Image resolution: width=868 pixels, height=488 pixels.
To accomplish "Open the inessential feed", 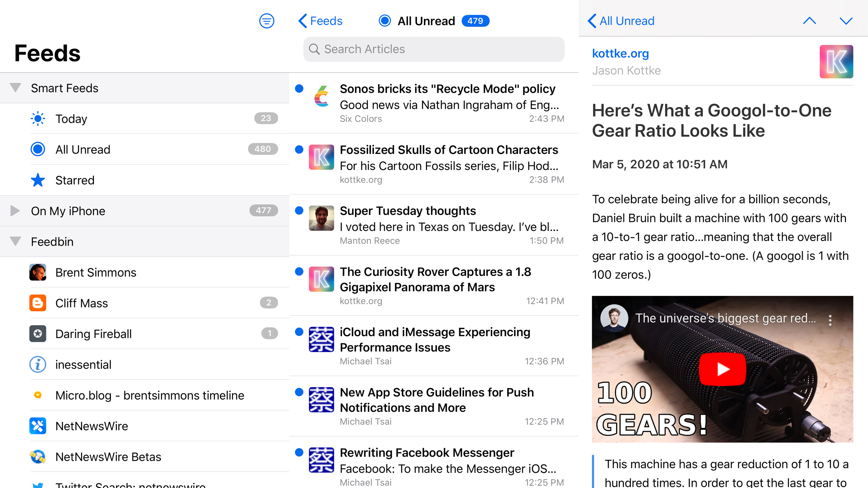I will 145,364.
